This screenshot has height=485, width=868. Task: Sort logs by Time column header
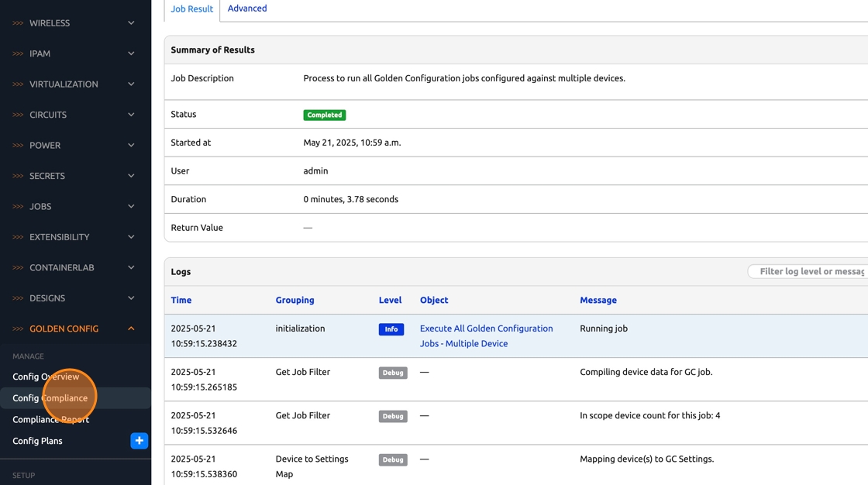point(181,300)
